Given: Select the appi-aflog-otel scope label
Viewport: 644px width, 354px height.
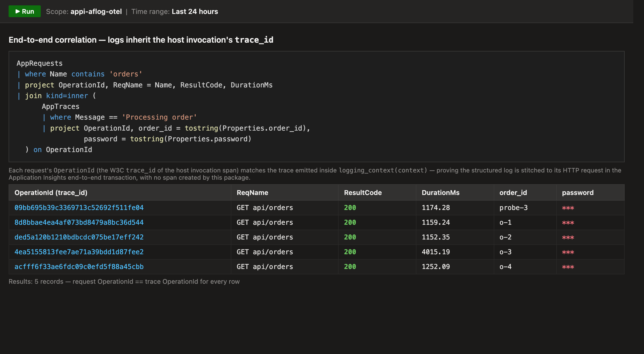Looking at the screenshot, I should [x=96, y=12].
